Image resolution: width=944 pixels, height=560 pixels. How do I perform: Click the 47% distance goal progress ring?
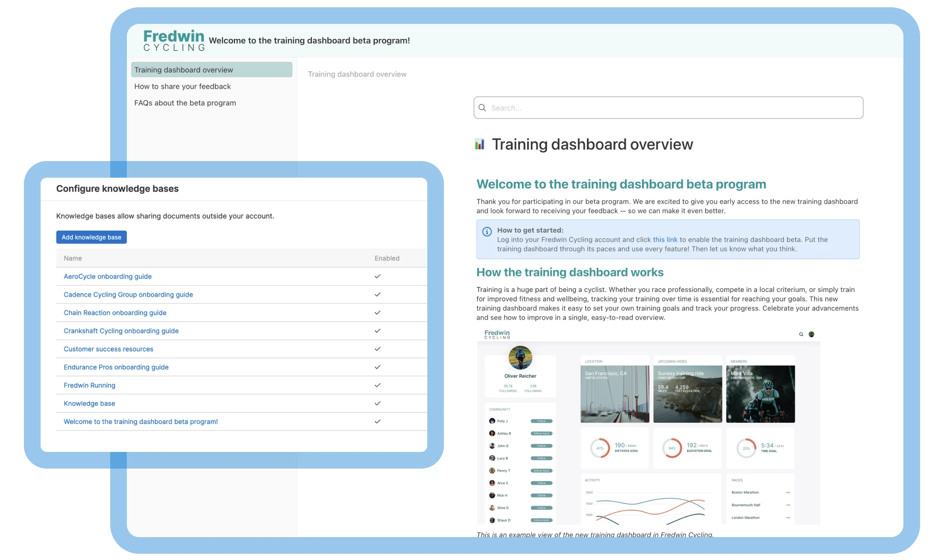click(600, 448)
